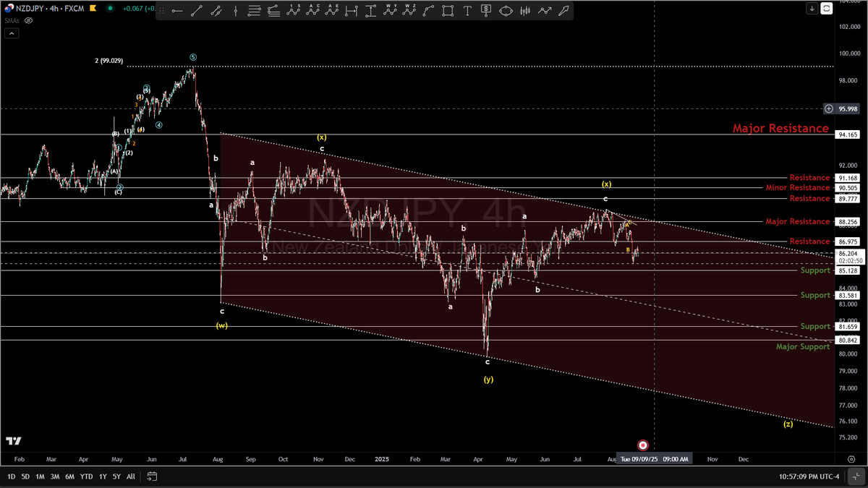This screenshot has width=868, height=488.
Task: Toggle SMAs visibility with the eye icon
Action: click(28, 20)
